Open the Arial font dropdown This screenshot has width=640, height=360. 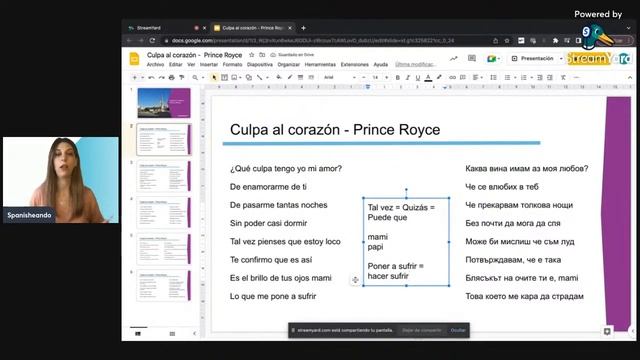tap(340, 78)
